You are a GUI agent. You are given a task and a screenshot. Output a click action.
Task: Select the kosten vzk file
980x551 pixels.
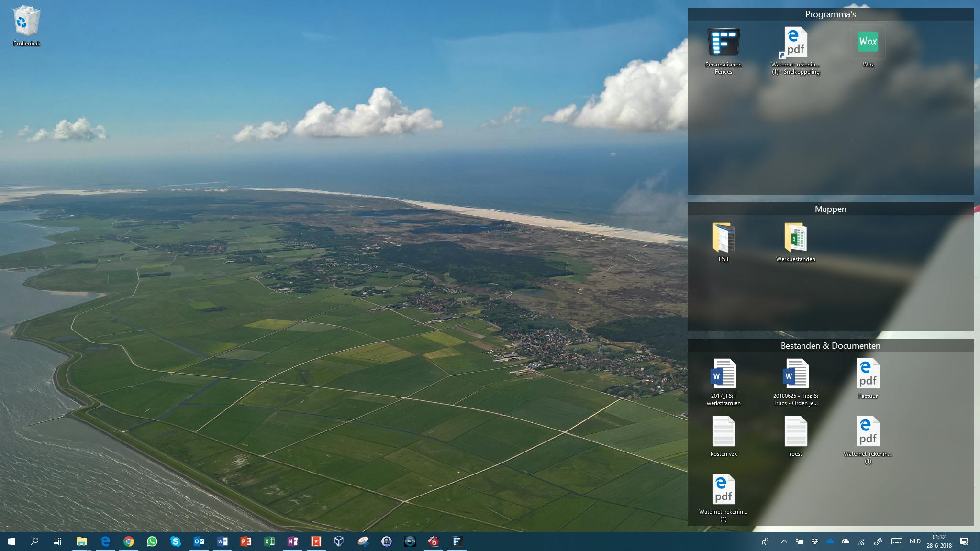[723, 432]
